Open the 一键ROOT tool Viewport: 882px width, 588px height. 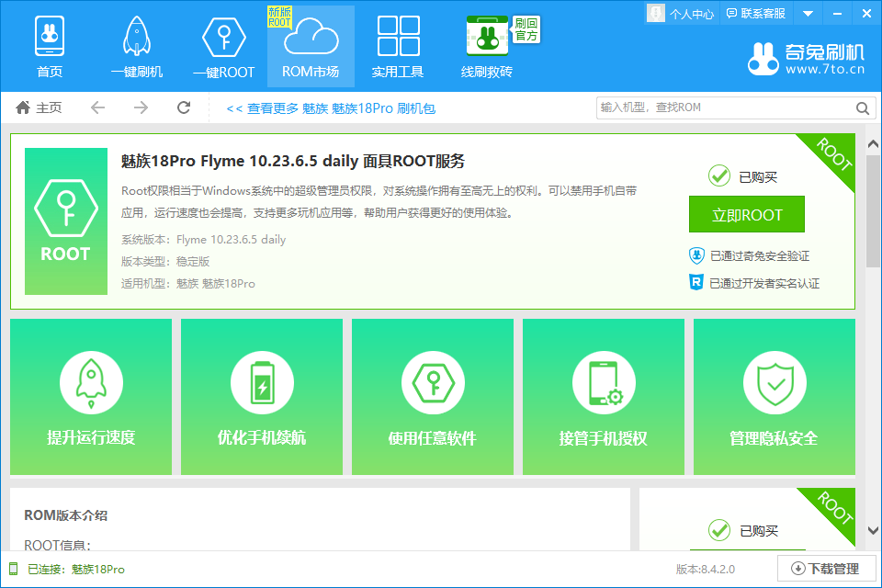point(223,46)
